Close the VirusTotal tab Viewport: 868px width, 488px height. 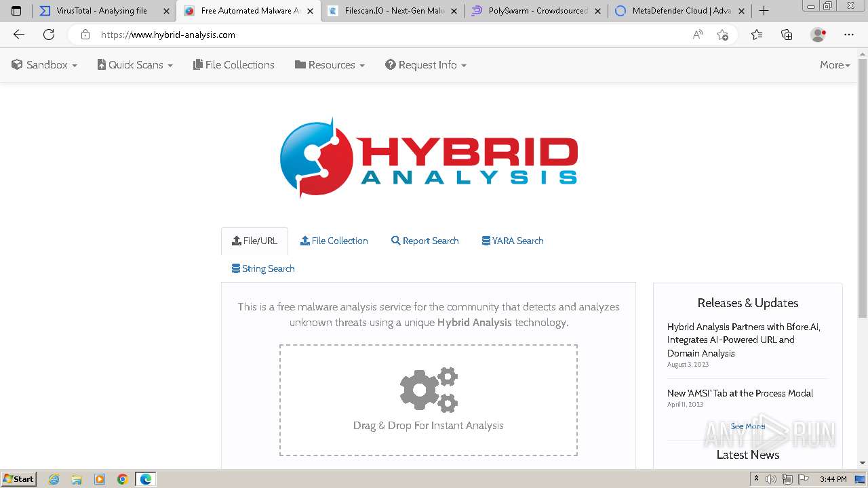coord(166,11)
